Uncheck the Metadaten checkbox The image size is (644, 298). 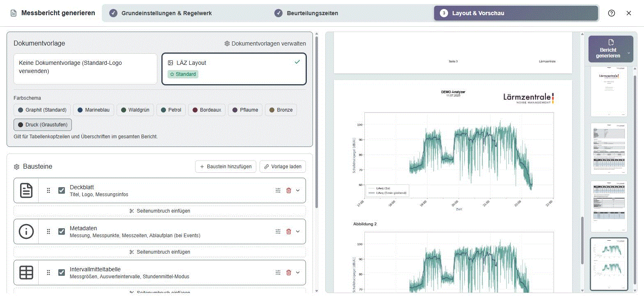click(62, 232)
